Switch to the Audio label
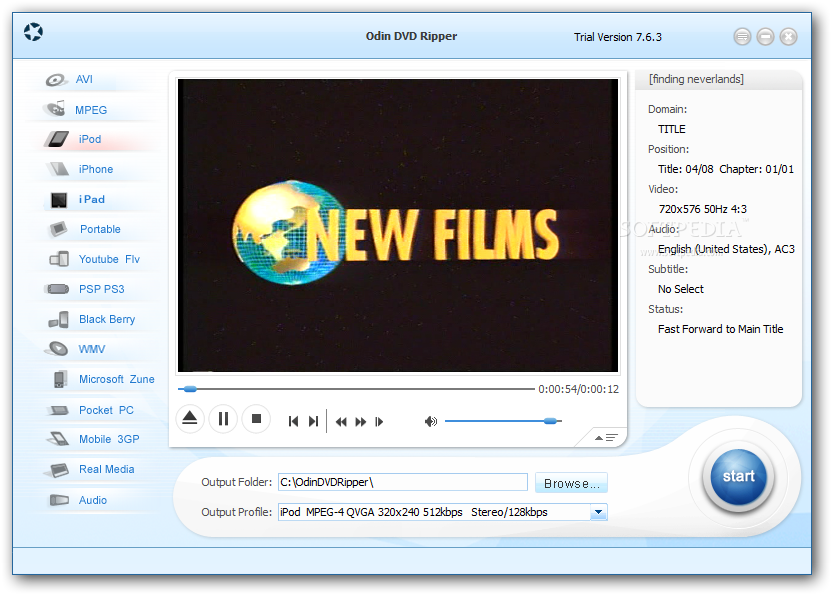Image resolution: width=832 pixels, height=595 pixels. pyautogui.click(x=93, y=500)
